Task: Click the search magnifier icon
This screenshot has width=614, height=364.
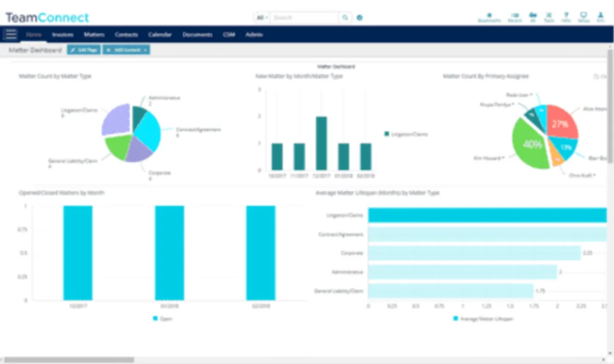Action: tap(345, 17)
